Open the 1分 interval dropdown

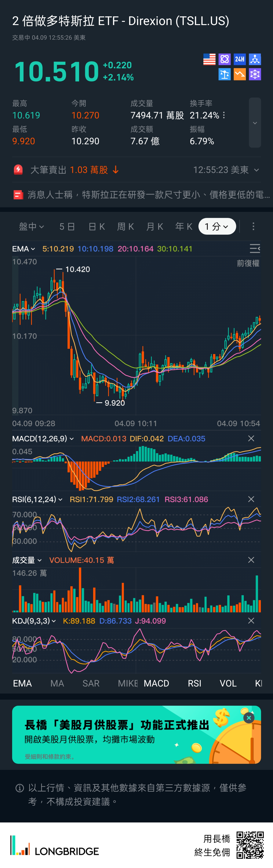pos(217,226)
